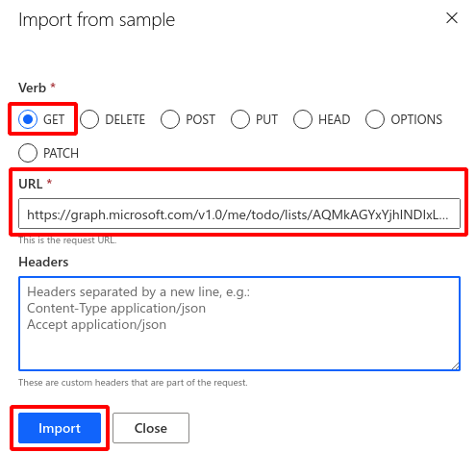Click the 'Import from sample' dialog title

pos(97,20)
